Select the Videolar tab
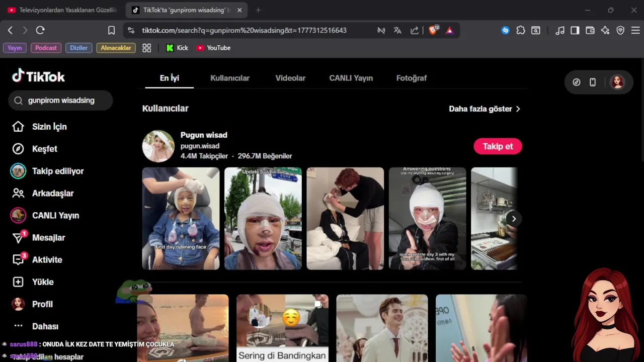 pyautogui.click(x=290, y=78)
